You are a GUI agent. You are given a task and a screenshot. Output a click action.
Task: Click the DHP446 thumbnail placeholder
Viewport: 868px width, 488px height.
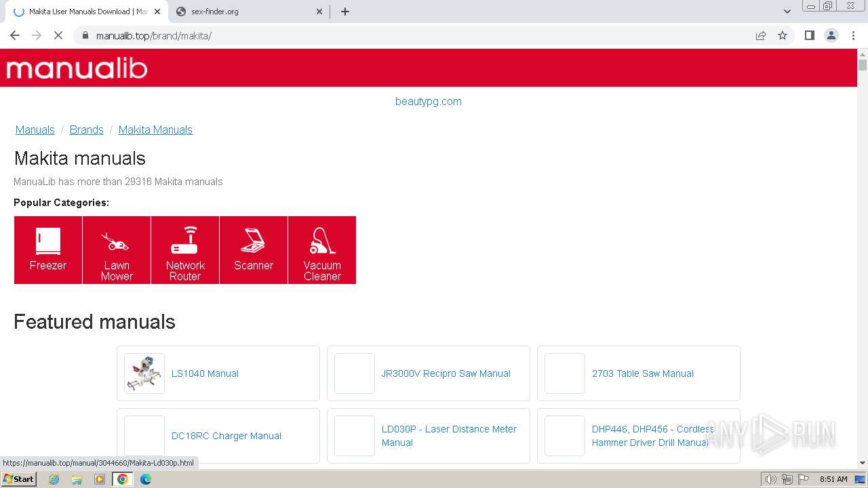pyautogui.click(x=565, y=436)
